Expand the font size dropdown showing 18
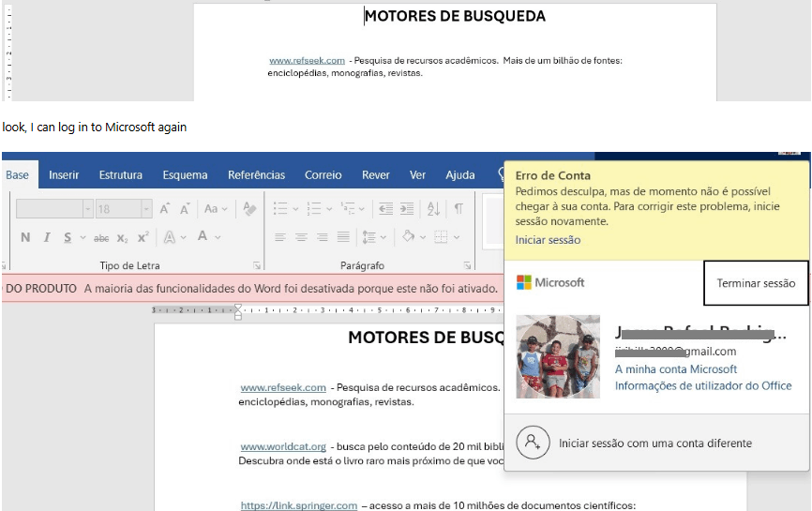This screenshot has width=812, height=511. 146,209
